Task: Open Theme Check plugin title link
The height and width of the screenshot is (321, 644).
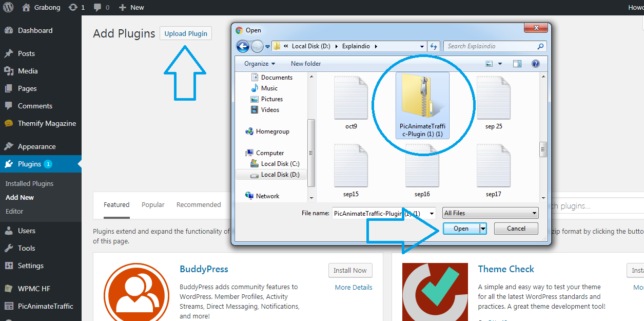Action: click(x=506, y=269)
